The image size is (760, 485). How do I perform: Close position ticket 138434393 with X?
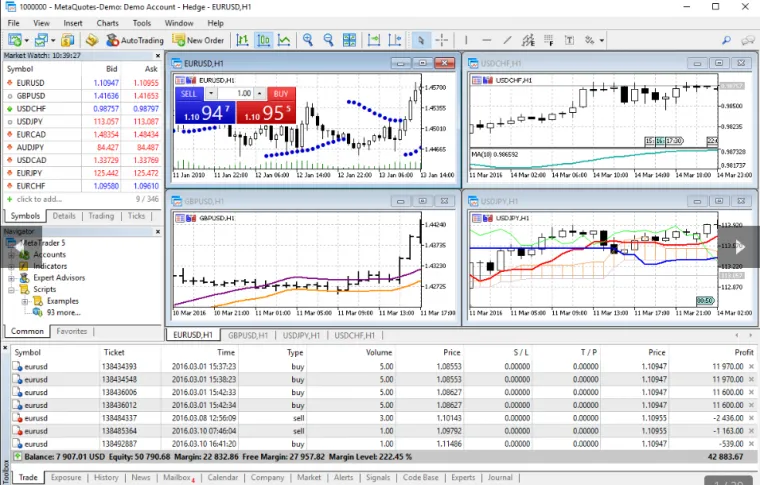click(x=751, y=367)
